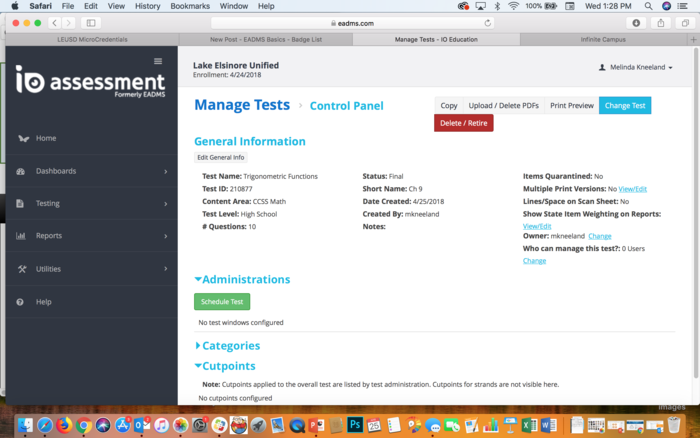Click the Reports bar chart icon
The width and height of the screenshot is (700, 438).
[22, 236]
